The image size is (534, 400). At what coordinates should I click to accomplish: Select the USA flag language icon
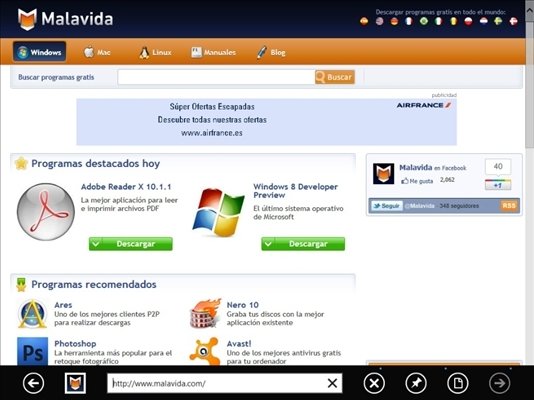(x=379, y=21)
